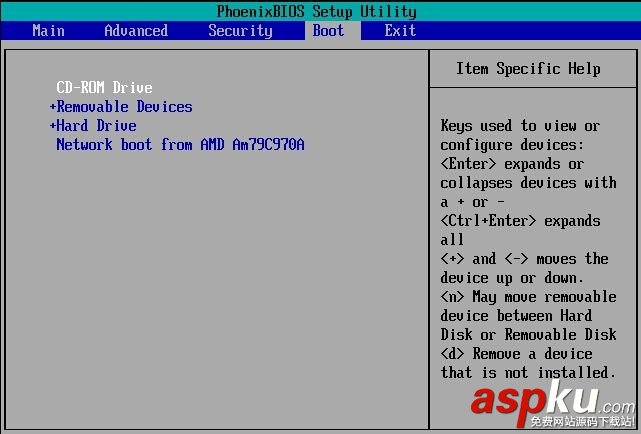
Task: Click the 'Keys used to view or' line
Action: [520, 126]
